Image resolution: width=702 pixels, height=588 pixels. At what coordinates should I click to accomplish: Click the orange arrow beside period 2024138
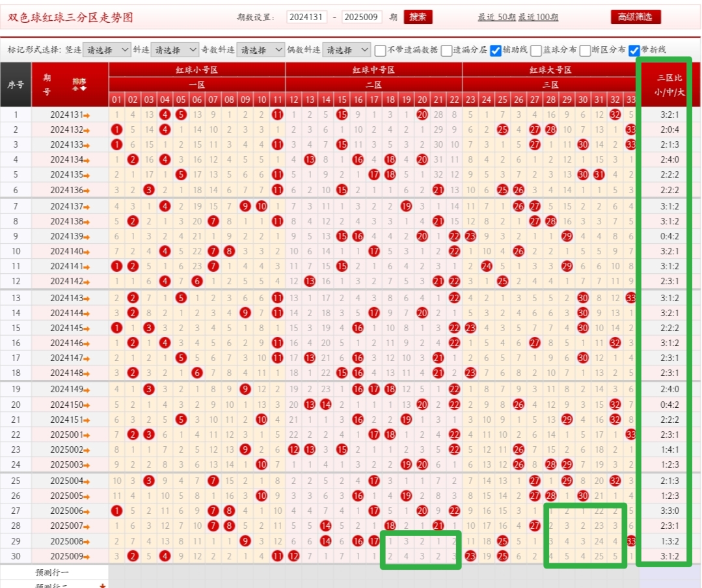coord(87,222)
